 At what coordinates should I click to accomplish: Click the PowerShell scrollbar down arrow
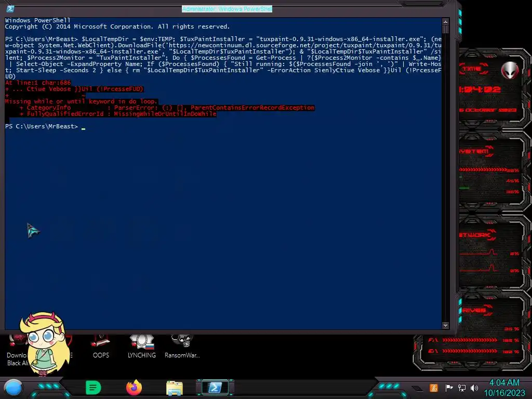pyautogui.click(x=445, y=325)
